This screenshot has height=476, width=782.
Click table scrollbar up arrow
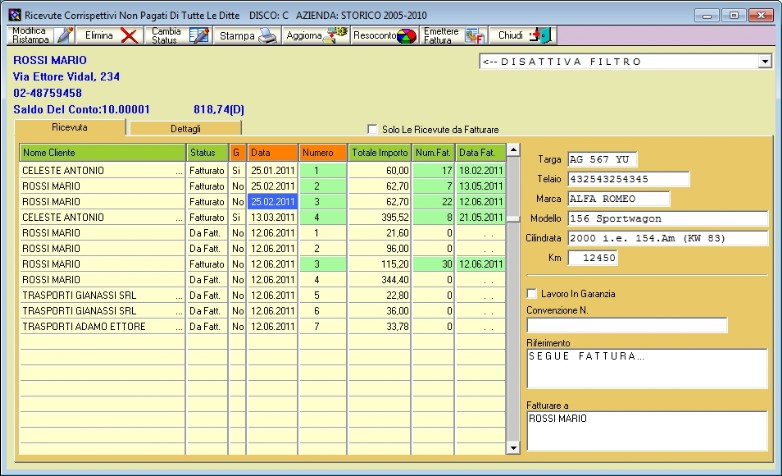tap(513, 150)
